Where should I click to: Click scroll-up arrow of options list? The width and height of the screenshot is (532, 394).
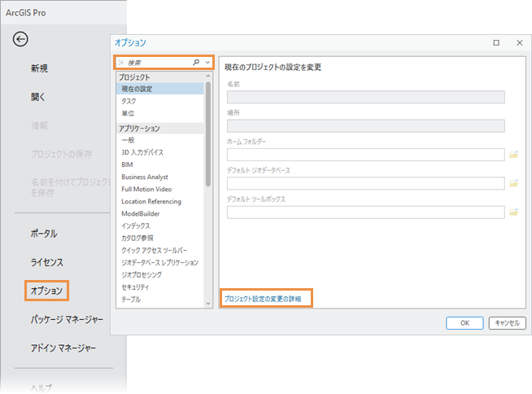click(208, 76)
